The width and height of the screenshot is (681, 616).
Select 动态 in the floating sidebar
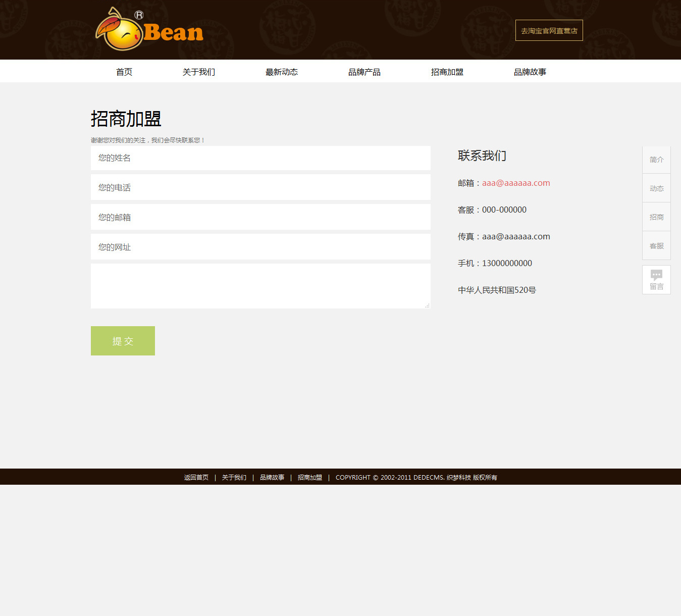pyautogui.click(x=656, y=188)
